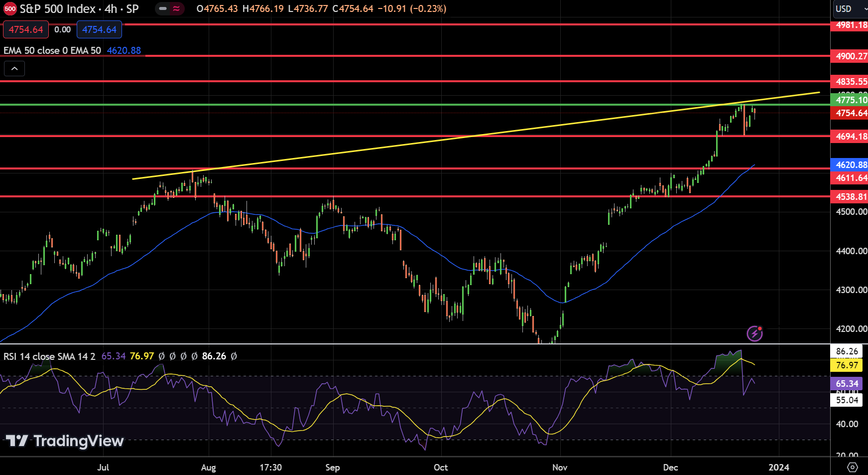Image resolution: width=868 pixels, height=475 pixels.
Task: Click the 4300.00 price axis tick
Action: pos(851,290)
